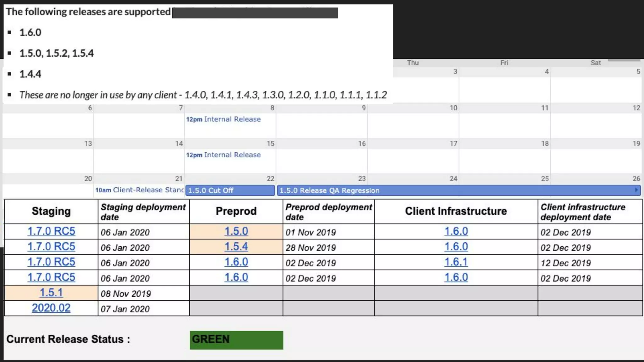Click the 1.5.0 Preprod version link
This screenshot has height=362, width=644.
[x=236, y=231]
